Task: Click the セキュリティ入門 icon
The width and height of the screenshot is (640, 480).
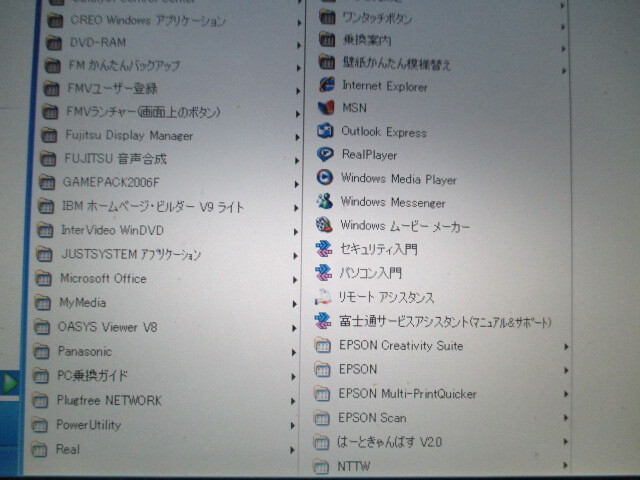Action: 324,249
